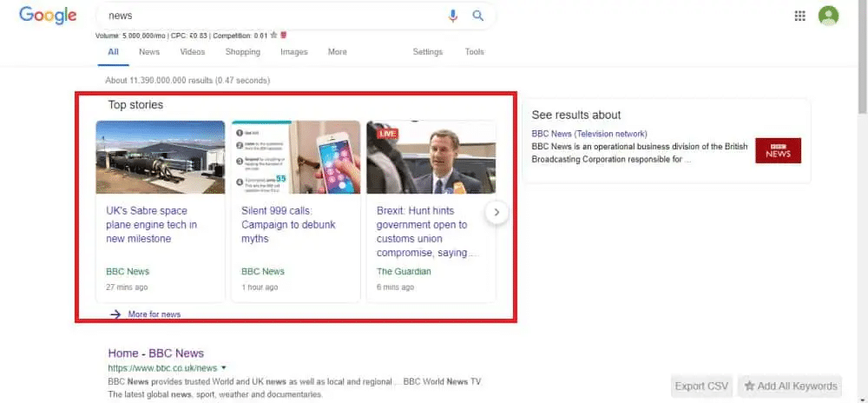Open Silent 999 calls story link
This screenshot has width=868, height=403.
tap(288, 225)
